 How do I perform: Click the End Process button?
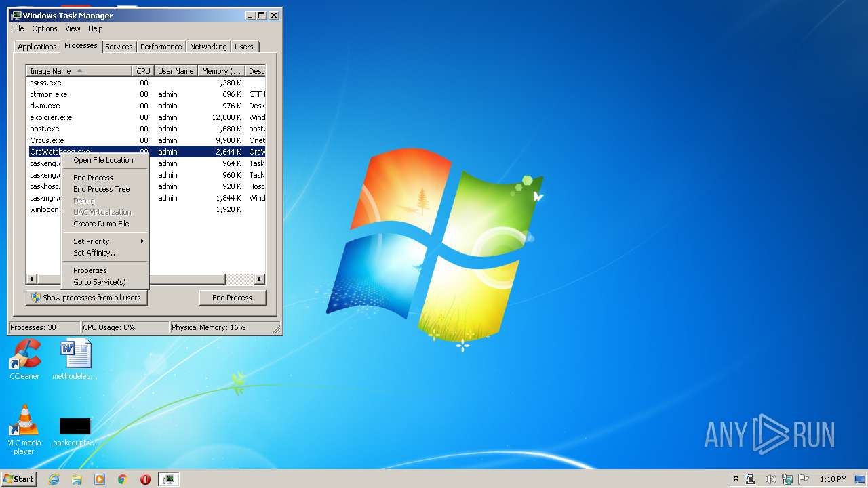pos(233,298)
